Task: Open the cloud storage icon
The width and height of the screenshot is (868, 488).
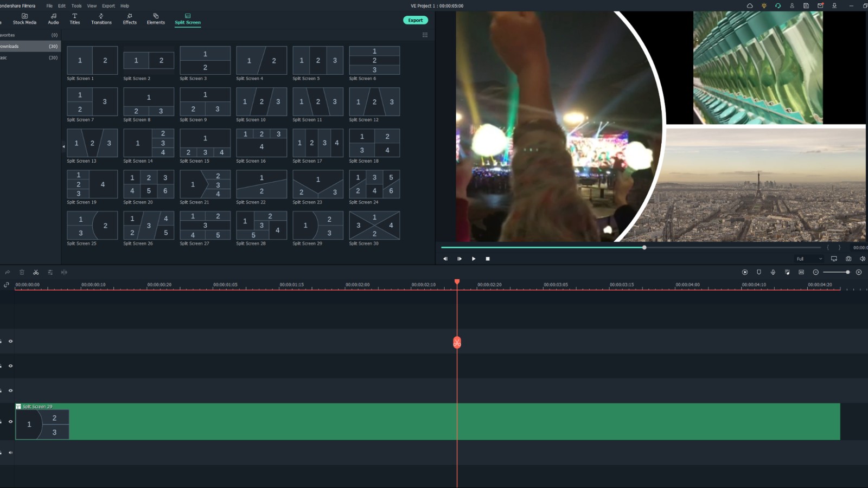Action: point(750,6)
